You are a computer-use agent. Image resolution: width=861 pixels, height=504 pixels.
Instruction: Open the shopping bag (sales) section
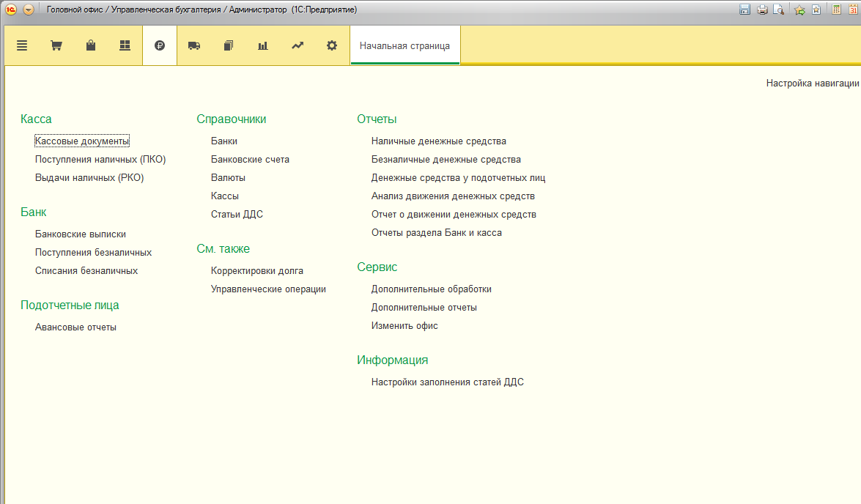coord(91,45)
